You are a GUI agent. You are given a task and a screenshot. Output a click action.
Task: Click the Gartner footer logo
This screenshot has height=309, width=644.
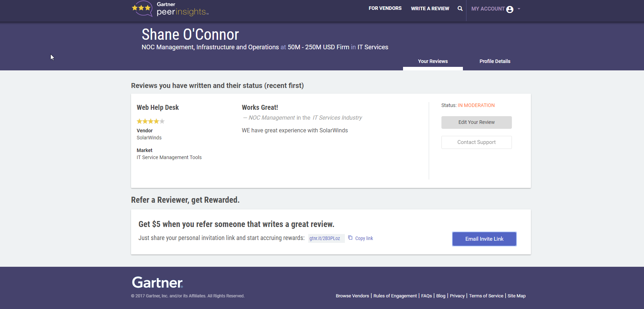[x=157, y=282]
